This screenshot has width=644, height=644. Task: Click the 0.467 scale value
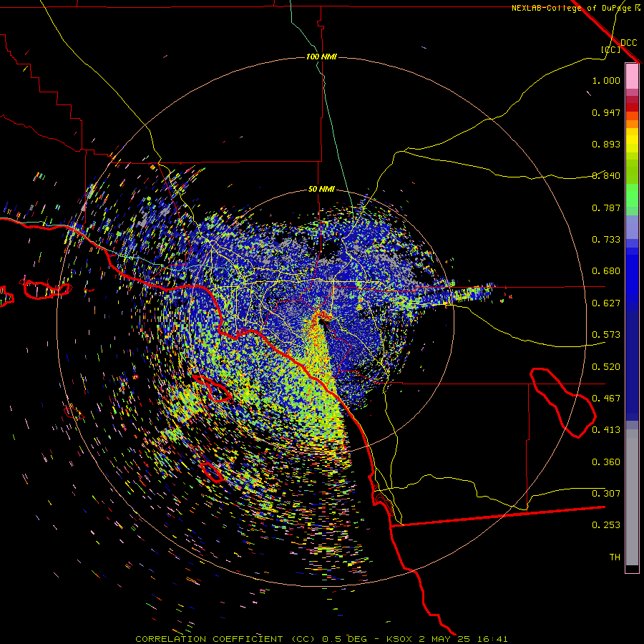point(606,399)
